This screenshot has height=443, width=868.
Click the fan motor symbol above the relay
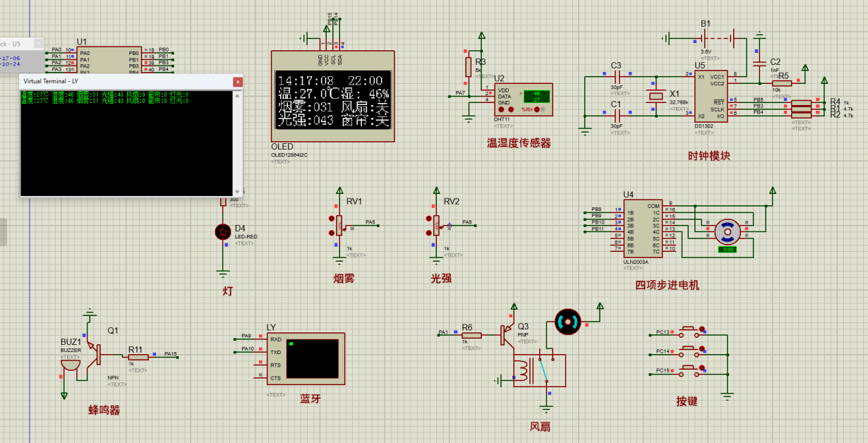pyautogui.click(x=567, y=323)
